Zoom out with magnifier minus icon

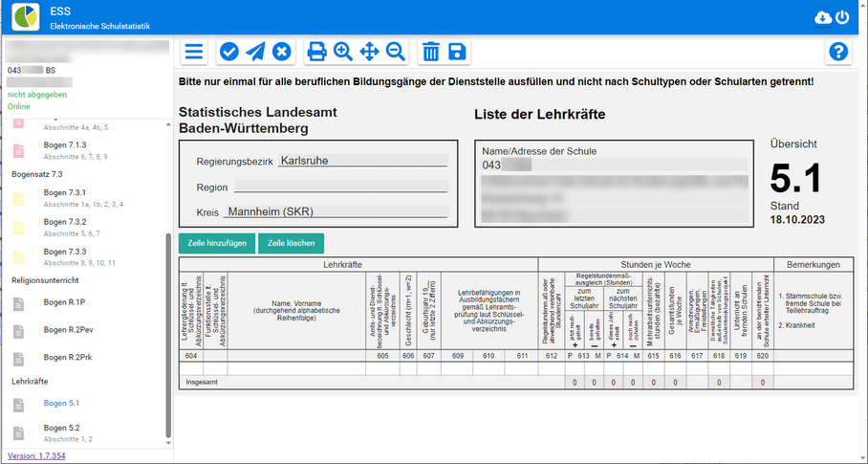396,52
